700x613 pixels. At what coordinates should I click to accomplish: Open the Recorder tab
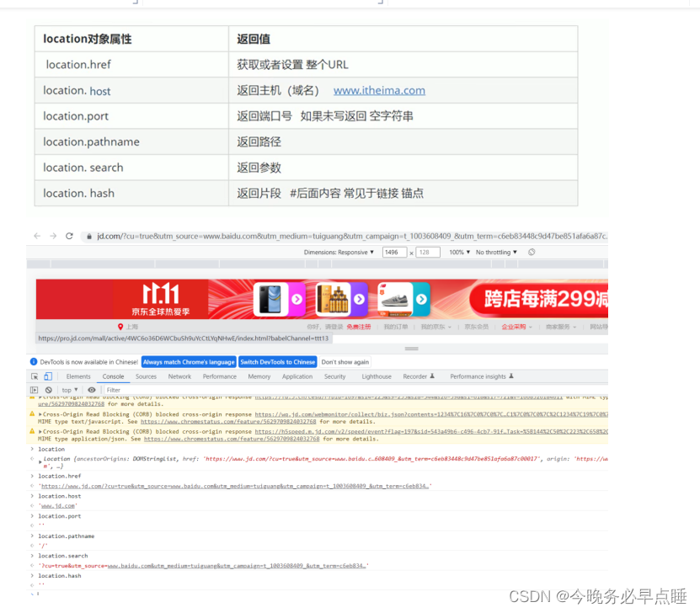coord(414,376)
